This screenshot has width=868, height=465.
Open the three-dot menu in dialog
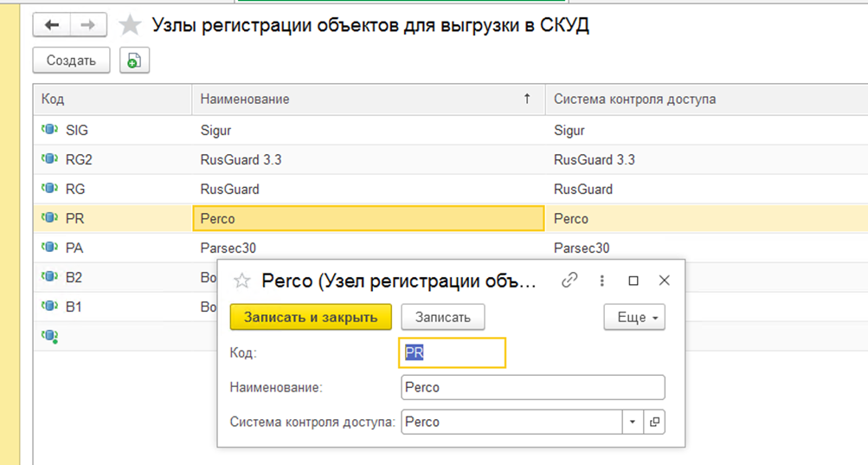602,281
